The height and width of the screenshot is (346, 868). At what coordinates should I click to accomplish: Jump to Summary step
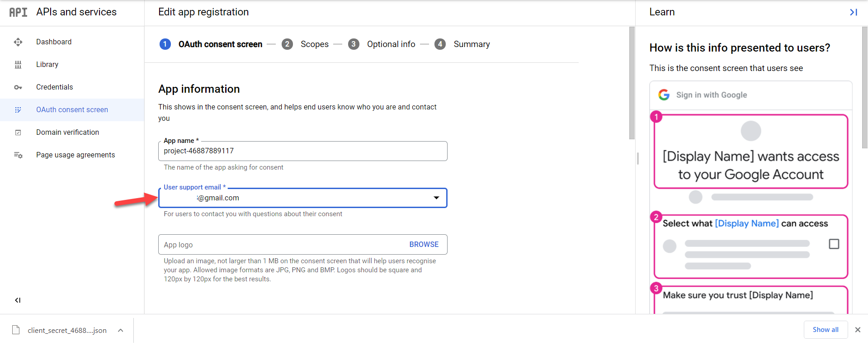pyautogui.click(x=471, y=44)
